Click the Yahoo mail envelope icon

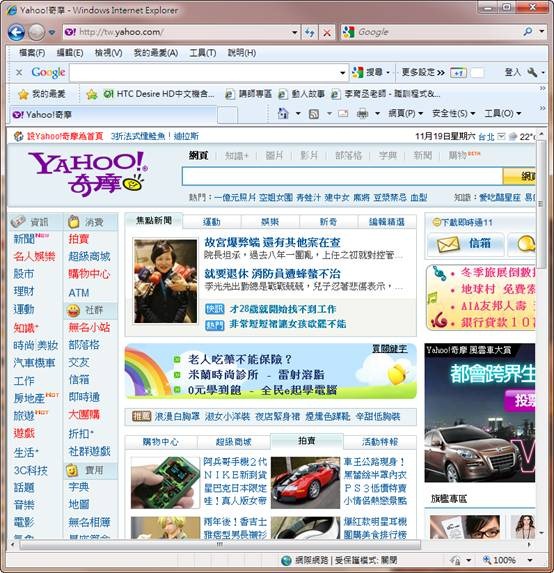tap(448, 244)
